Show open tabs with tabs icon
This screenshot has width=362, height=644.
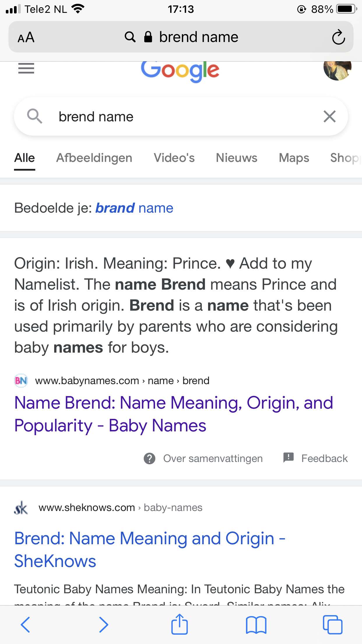point(333,624)
